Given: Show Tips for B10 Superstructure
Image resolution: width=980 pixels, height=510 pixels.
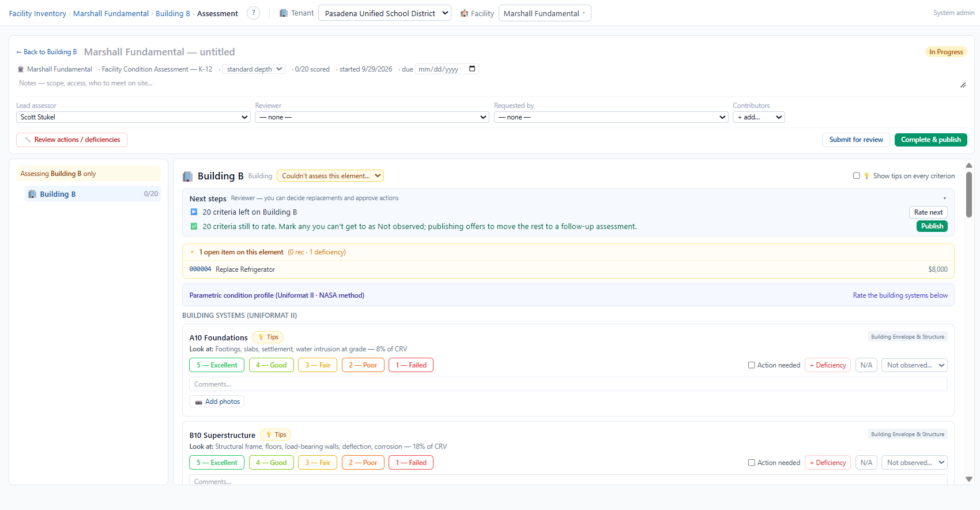Looking at the screenshot, I should click(276, 434).
